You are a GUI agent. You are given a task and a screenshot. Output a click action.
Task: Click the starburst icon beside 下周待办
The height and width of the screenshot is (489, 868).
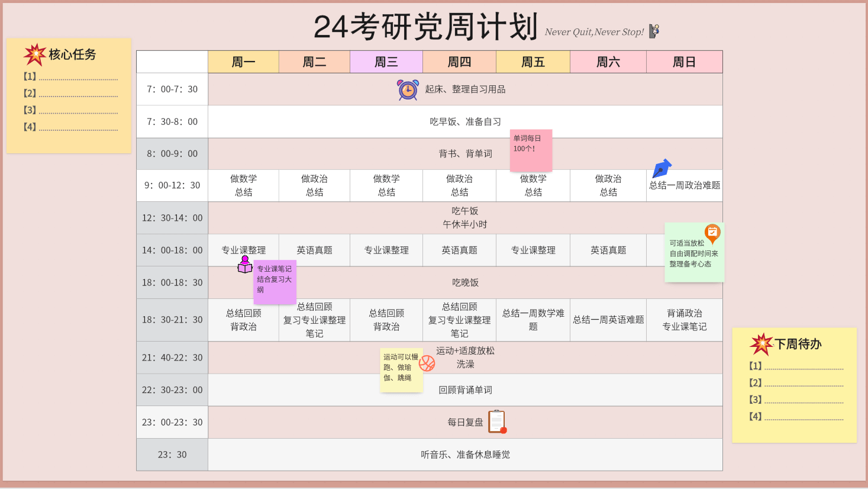pos(761,344)
